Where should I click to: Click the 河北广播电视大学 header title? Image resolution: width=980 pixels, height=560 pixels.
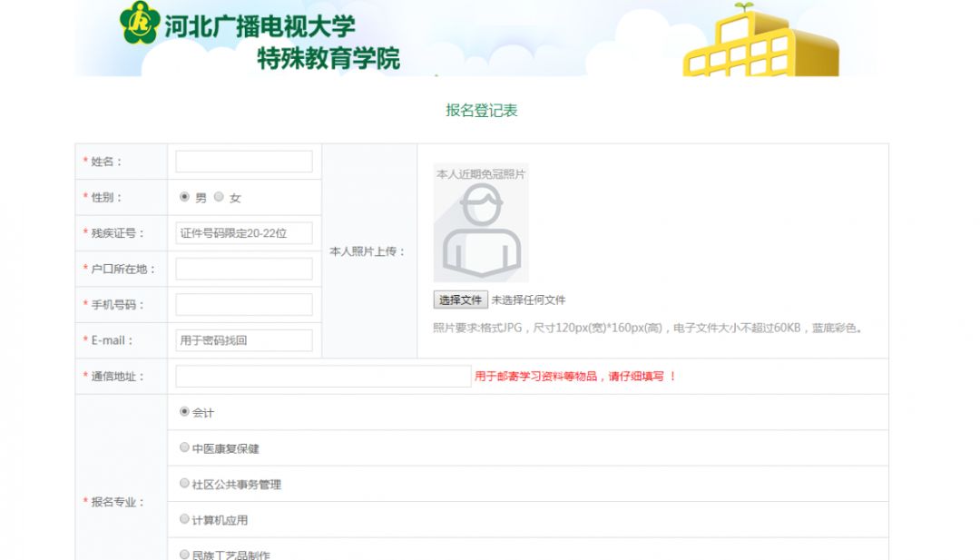coord(260,26)
